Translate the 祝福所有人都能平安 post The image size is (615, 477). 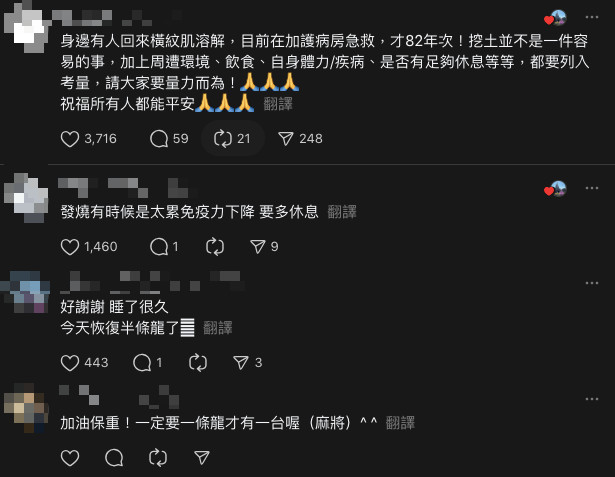[x=278, y=104]
